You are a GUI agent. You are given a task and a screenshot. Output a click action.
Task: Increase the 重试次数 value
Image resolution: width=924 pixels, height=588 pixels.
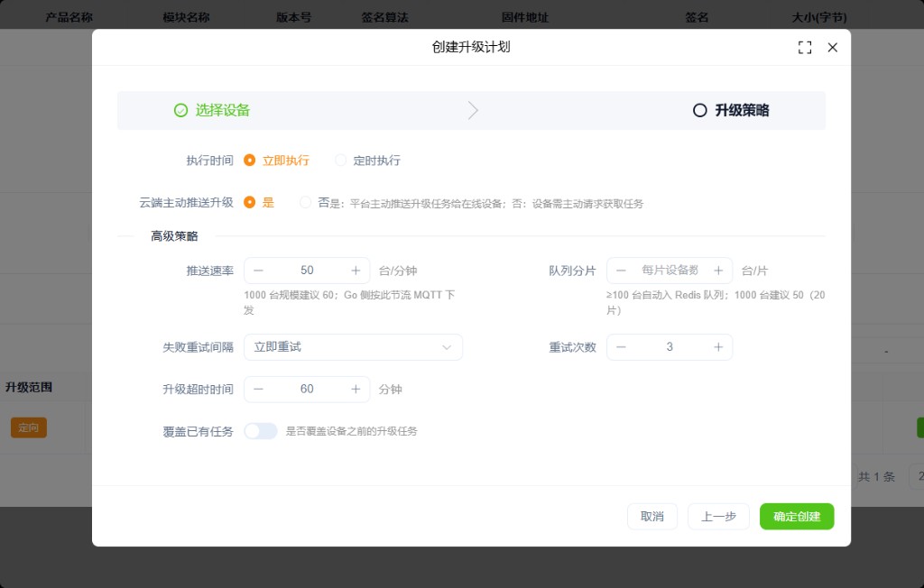[718, 347]
